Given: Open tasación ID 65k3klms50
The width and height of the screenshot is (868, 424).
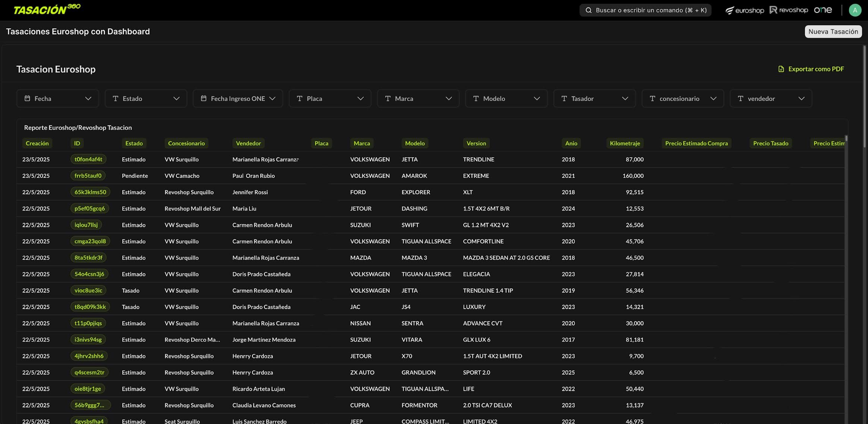Looking at the screenshot, I should (90, 192).
